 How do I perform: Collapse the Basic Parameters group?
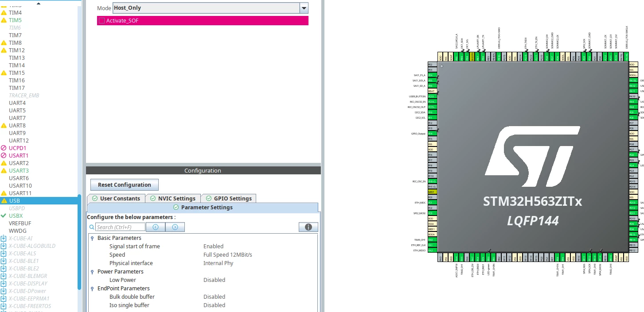pos(92,238)
